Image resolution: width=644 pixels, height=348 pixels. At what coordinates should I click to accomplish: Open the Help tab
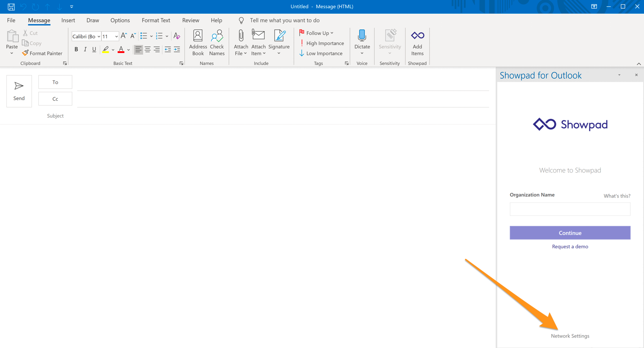216,20
